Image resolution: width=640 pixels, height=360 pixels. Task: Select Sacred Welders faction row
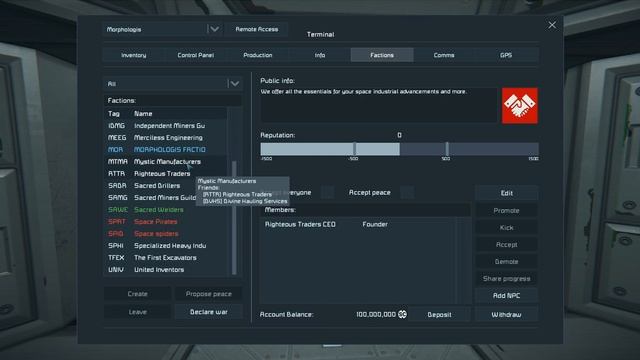pyautogui.click(x=165, y=210)
